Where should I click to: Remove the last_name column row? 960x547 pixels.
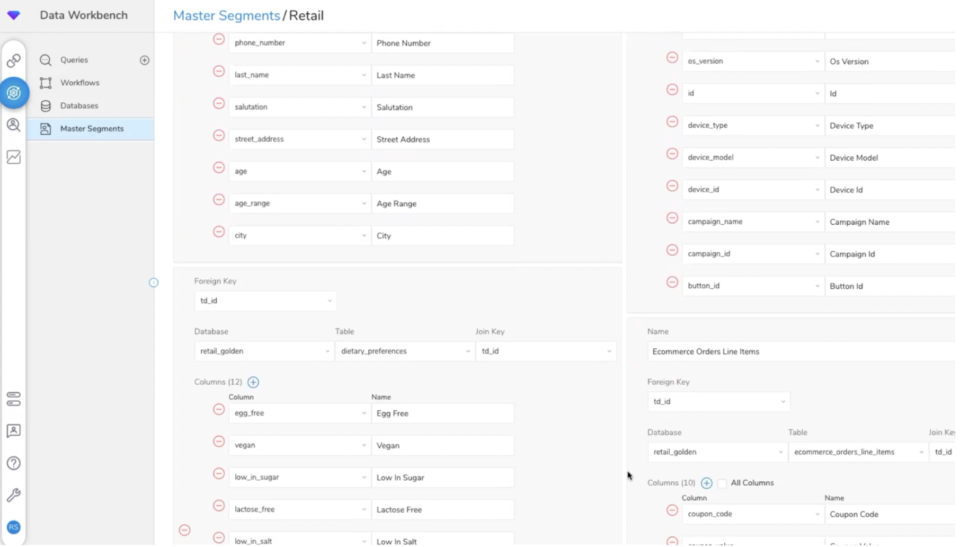point(219,72)
